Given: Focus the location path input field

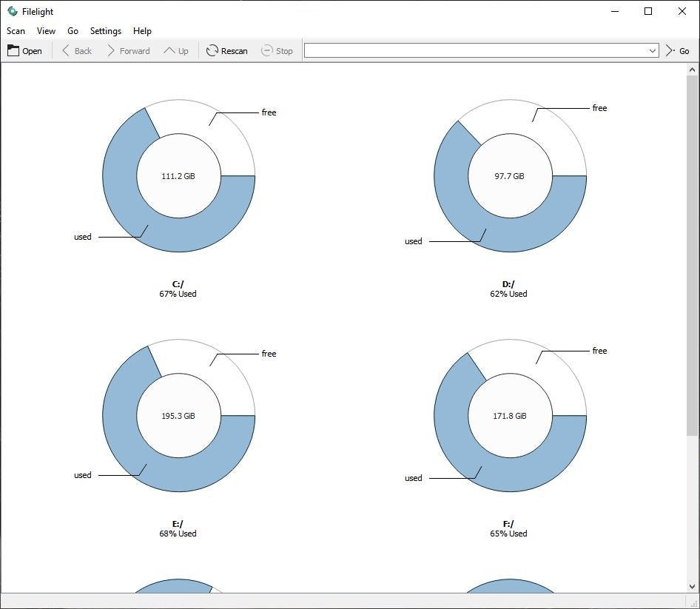Looking at the screenshot, I should [476, 50].
